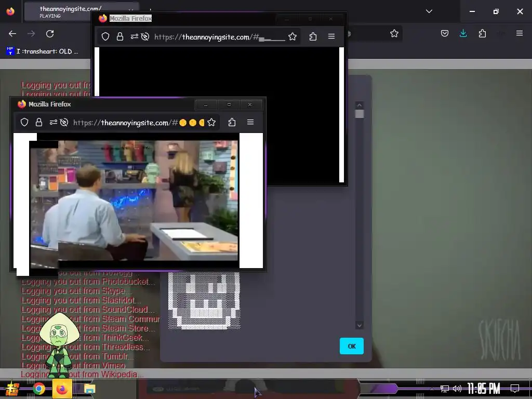Click padlock icon in emoji-URL popup window

click(38, 122)
